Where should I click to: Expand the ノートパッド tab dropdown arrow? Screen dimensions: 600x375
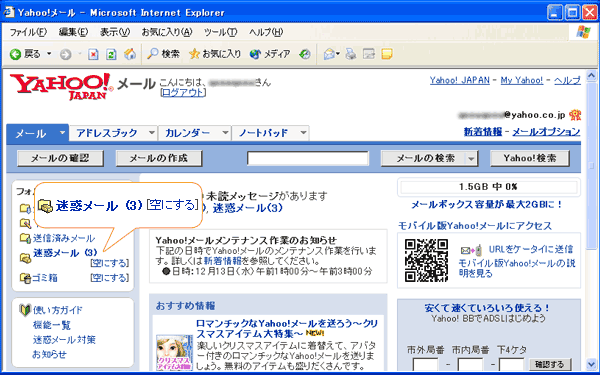[303, 133]
